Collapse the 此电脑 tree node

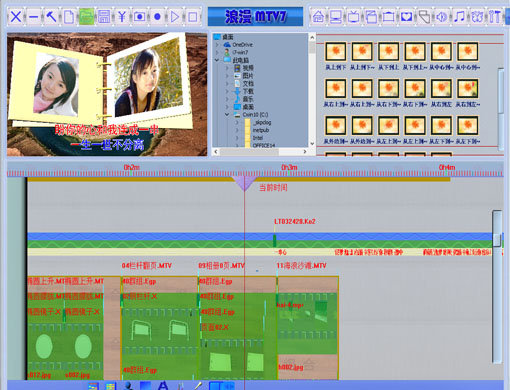tap(217, 60)
